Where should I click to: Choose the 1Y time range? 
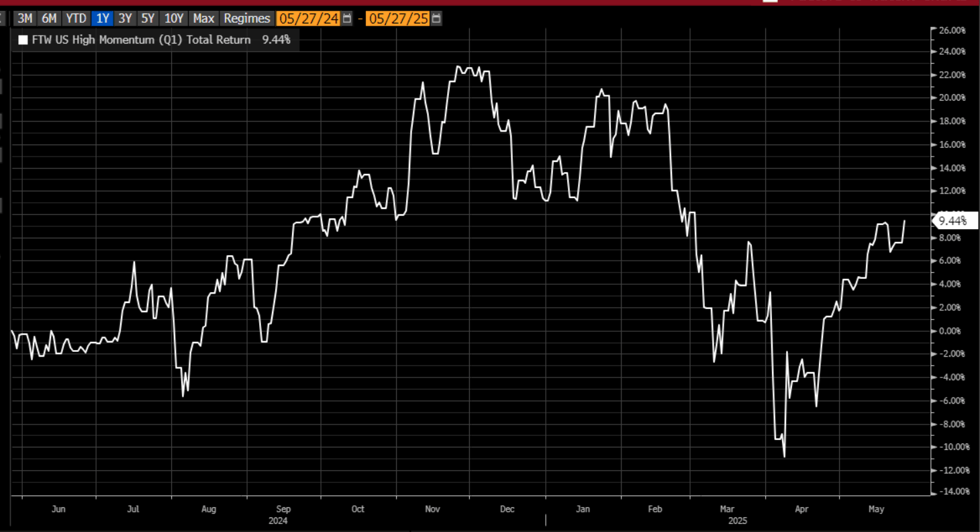103,18
